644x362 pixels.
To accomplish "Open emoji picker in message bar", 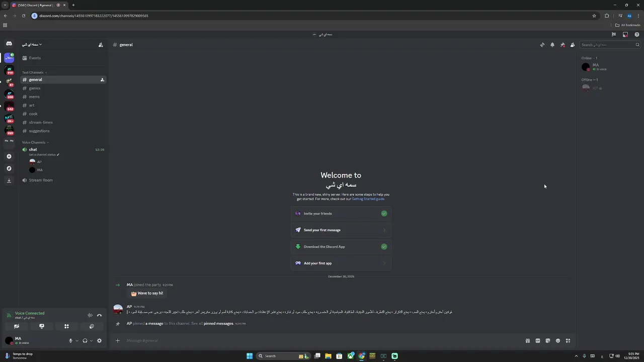I will click(x=558, y=341).
